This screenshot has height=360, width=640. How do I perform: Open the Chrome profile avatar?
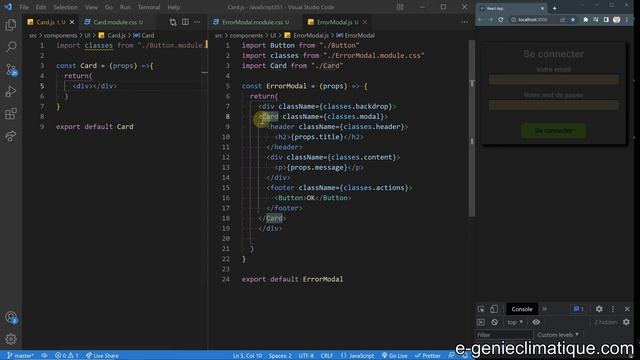point(616,20)
